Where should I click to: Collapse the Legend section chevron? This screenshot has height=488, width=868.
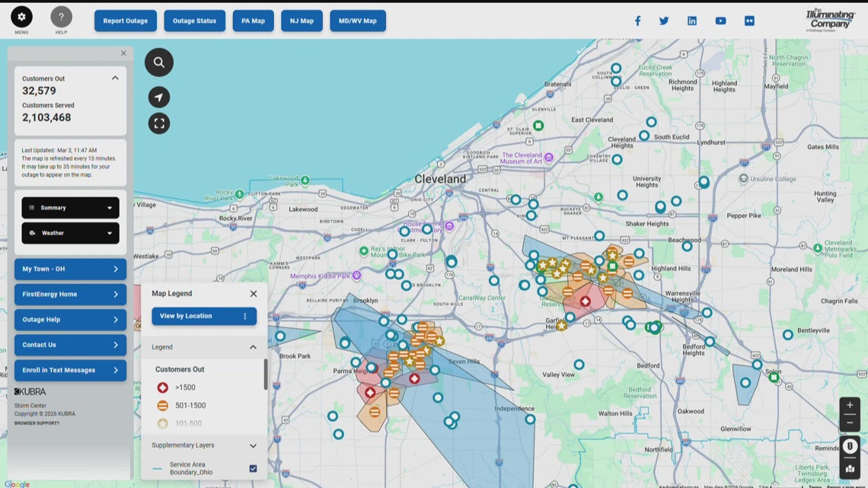pyautogui.click(x=253, y=347)
